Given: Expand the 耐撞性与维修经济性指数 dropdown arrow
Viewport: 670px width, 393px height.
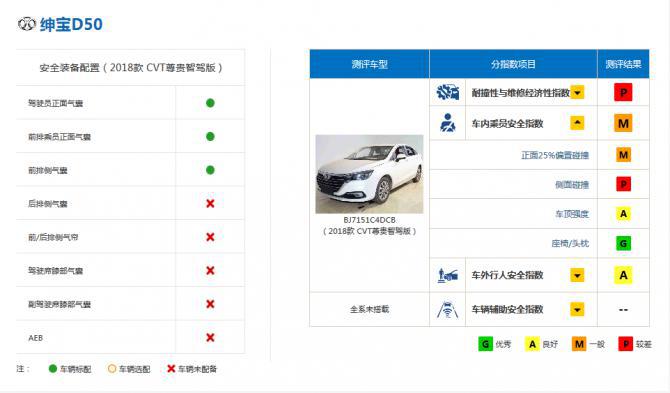Looking at the screenshot, I should tap(577, 92).
